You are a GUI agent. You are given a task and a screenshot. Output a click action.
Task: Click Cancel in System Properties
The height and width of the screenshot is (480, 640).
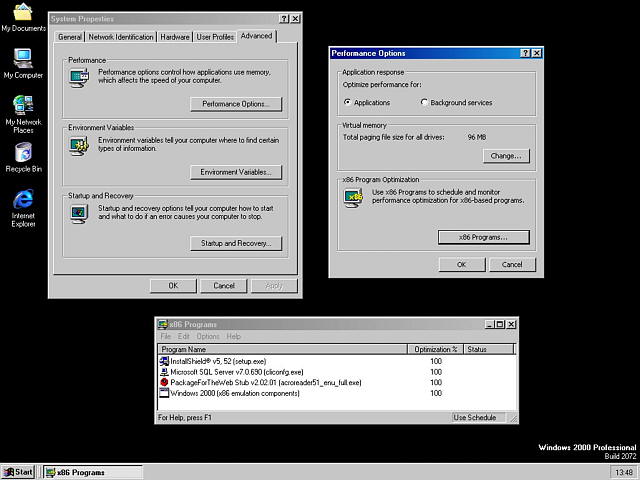(224, 286)
